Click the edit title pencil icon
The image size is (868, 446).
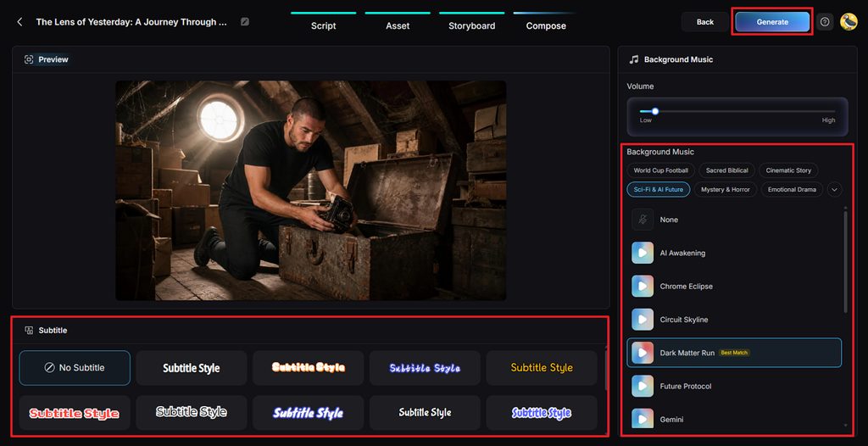point(245,22)
